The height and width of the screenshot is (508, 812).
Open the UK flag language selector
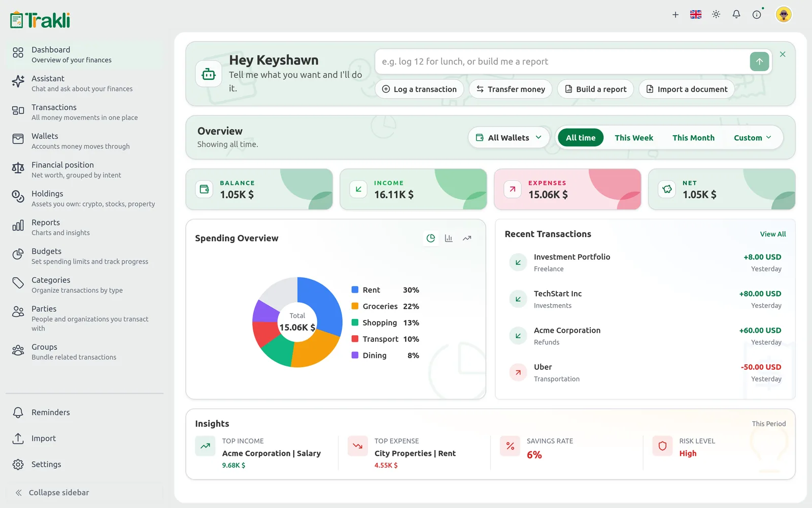(x=696, y=15)
